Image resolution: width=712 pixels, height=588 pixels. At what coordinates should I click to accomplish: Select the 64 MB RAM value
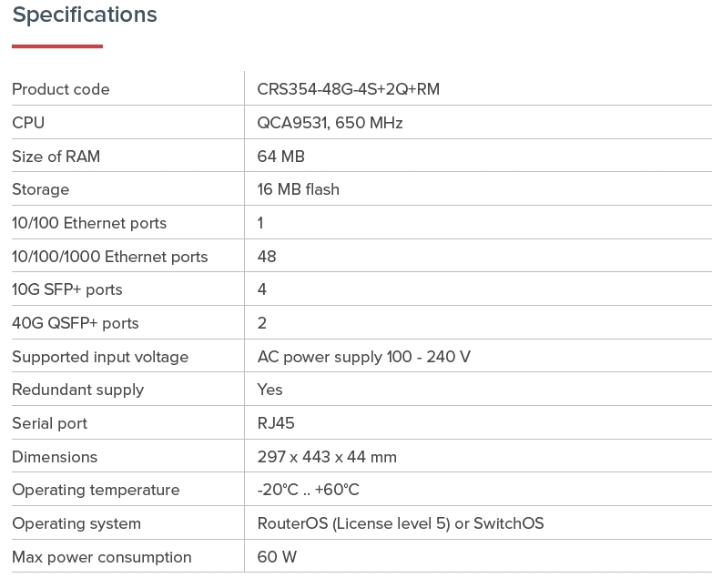[280, 157]
